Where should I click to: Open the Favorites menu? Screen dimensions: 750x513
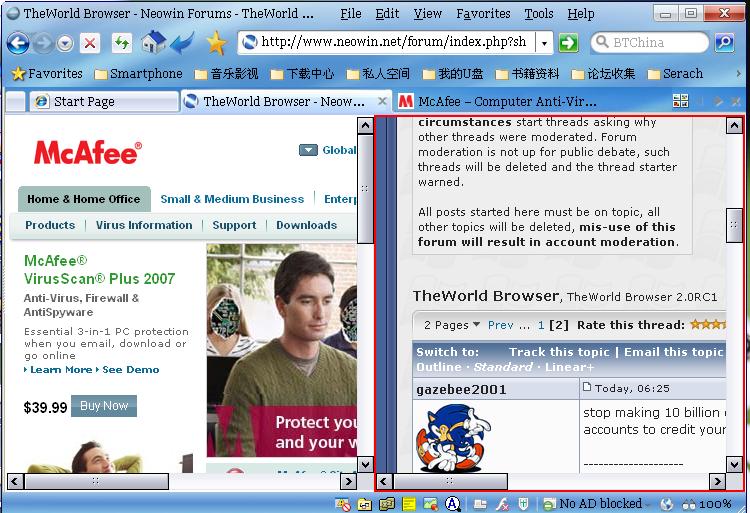(x=483, y=14)
